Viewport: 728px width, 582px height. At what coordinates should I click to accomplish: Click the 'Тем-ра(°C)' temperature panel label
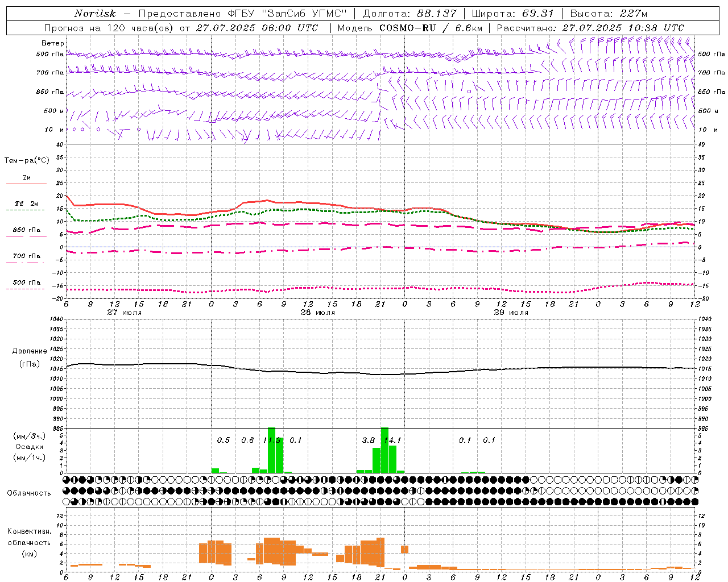[x=27, y=161]
